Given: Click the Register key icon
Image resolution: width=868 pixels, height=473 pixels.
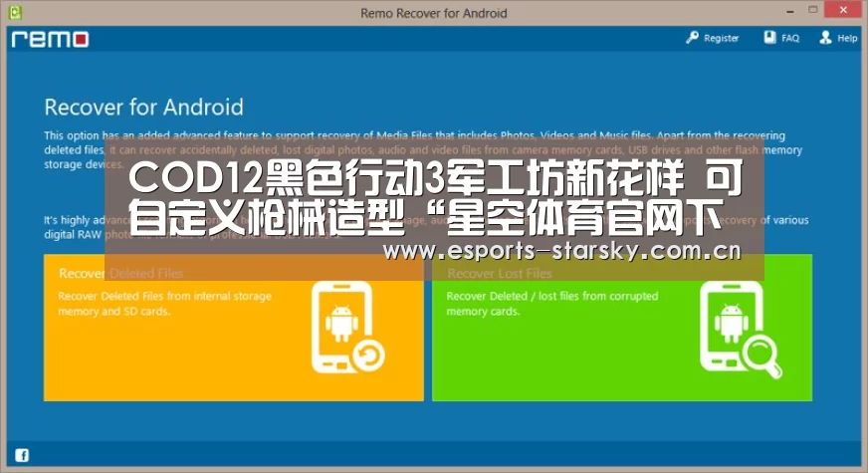Looking at the screenshot, I should point(692,38).
